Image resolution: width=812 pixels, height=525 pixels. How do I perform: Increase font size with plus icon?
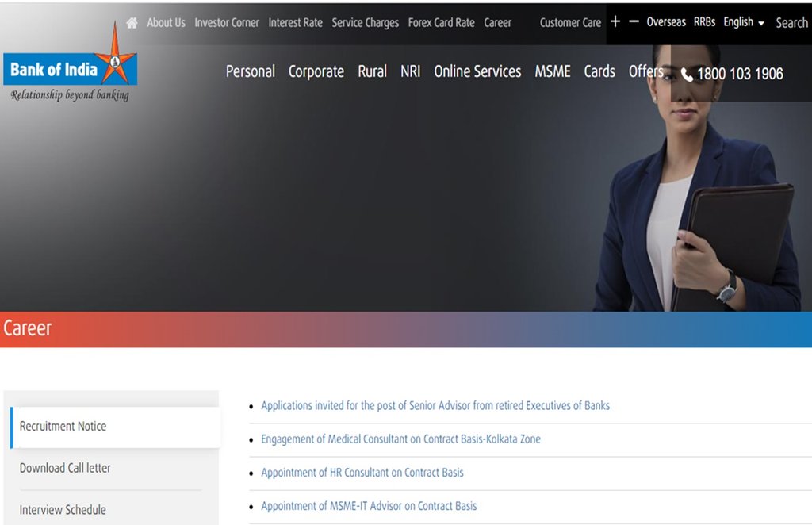tap(615, 21)
